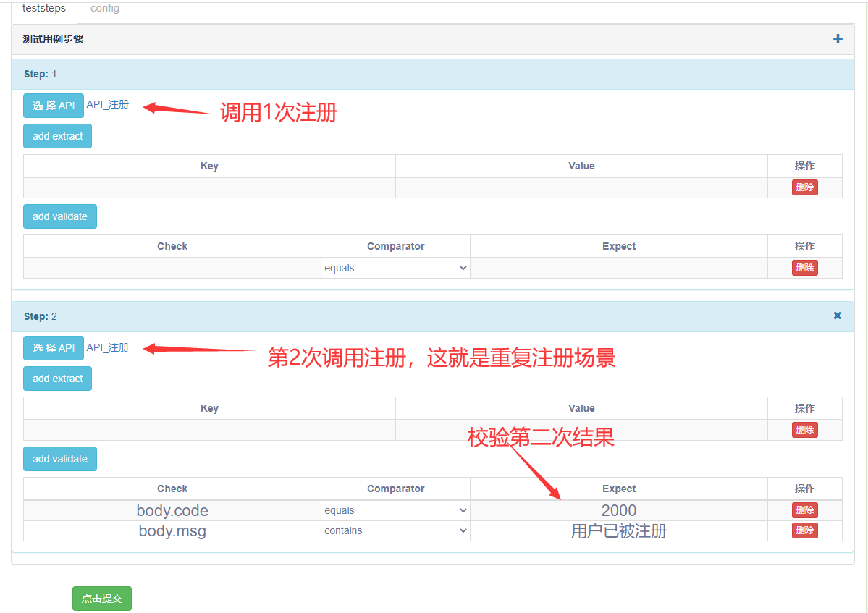
Task: Open API_注册 link in Step 1
Action: [x=107, y=104]
